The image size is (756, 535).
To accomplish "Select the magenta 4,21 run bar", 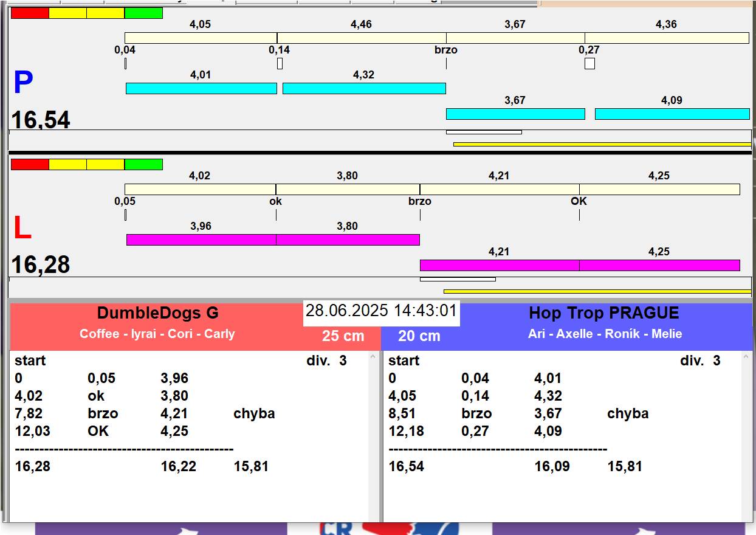I will tap(500, 265).
